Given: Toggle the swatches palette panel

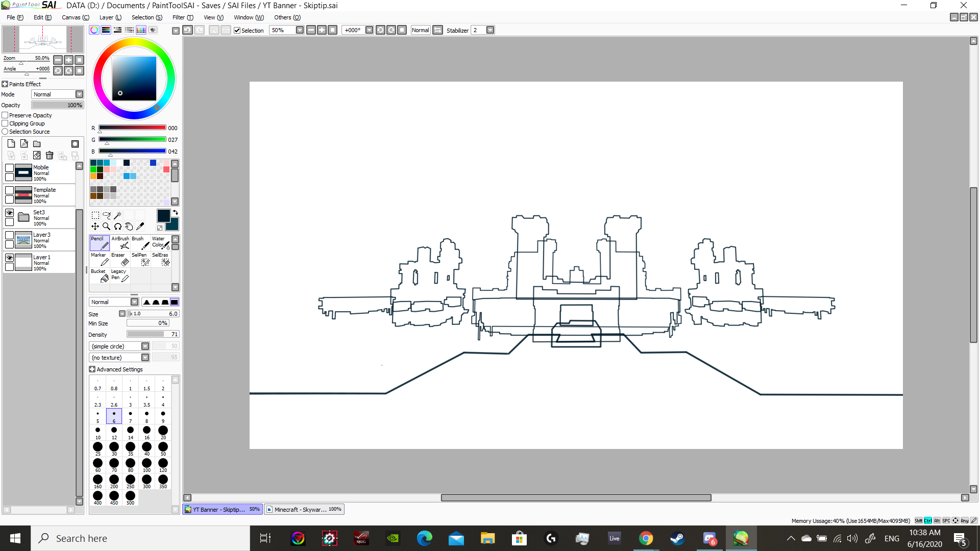Looking at the screenshot, I should click(141, 30).
